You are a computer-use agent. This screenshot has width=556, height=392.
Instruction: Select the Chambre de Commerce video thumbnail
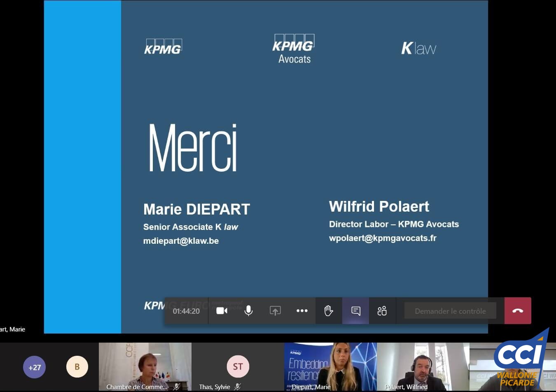[x=145, y=366]
